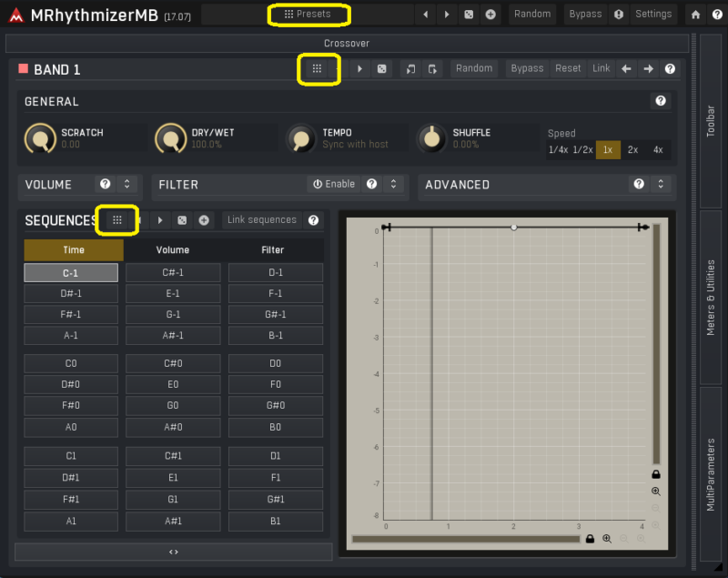Click the Band 1 paste icon
Image resolution: width=728 pixels, height=578 pixels.
point(432,69)
